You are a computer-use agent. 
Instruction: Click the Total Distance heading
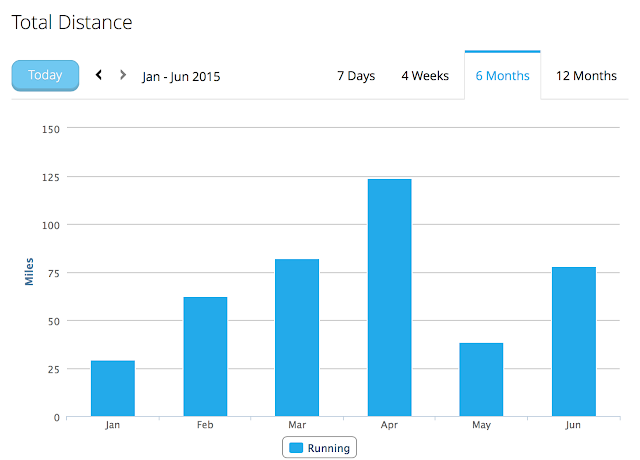tap(72, 22)
